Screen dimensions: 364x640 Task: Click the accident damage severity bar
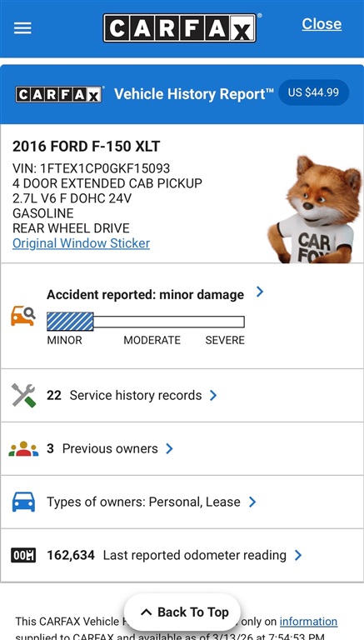coord(146,322)
